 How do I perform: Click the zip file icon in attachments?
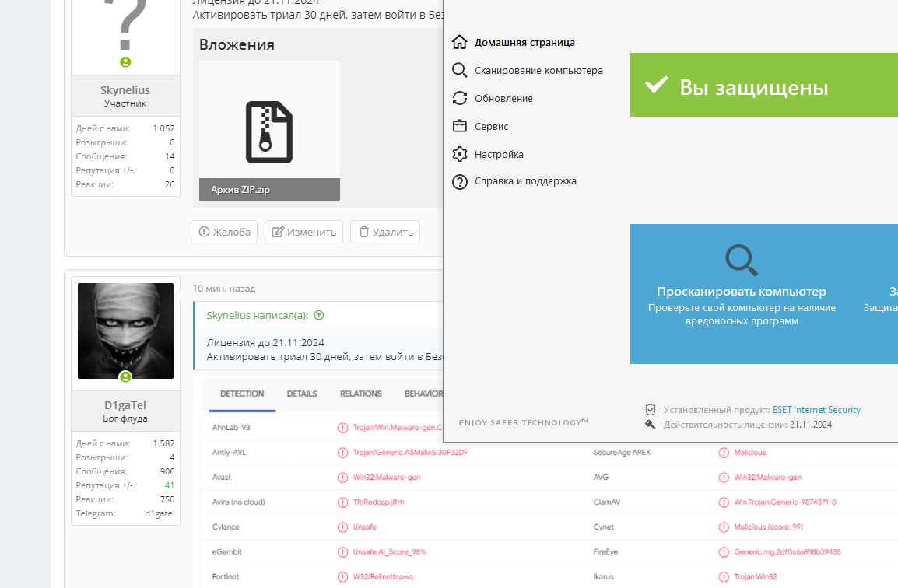pos(269,132)
